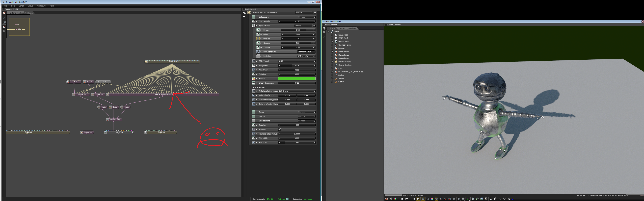Expand the Geometry group tree item
Screen dimensions: 644x201
pos(332,45)
